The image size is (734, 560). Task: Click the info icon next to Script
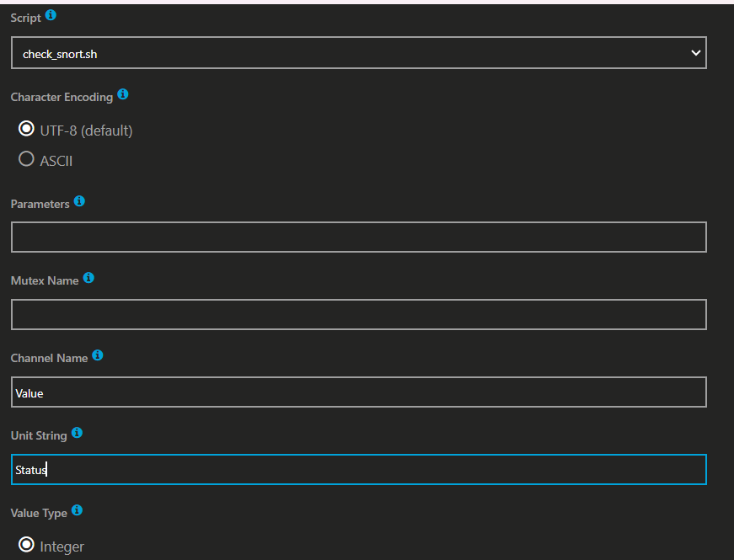pyautogui.click(x=51, y=16)
